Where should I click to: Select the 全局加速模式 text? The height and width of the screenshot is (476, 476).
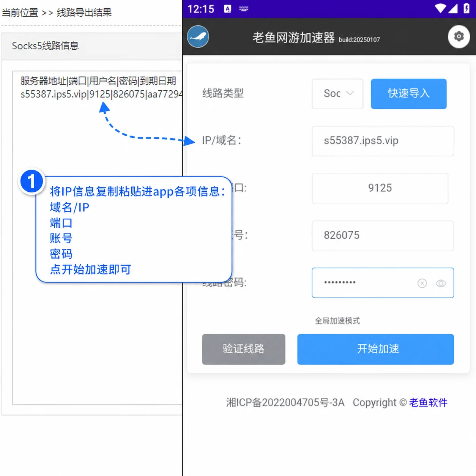click(x=337, y=321)
